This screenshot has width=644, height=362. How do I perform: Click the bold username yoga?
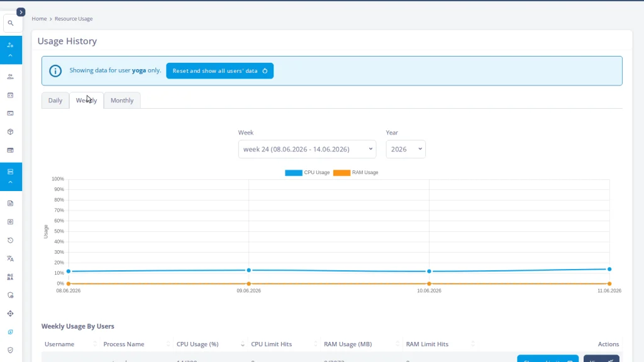(139, 70)
